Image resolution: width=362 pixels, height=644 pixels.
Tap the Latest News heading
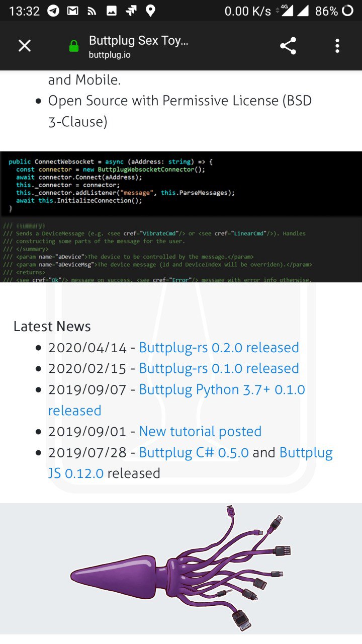[52, 327]
